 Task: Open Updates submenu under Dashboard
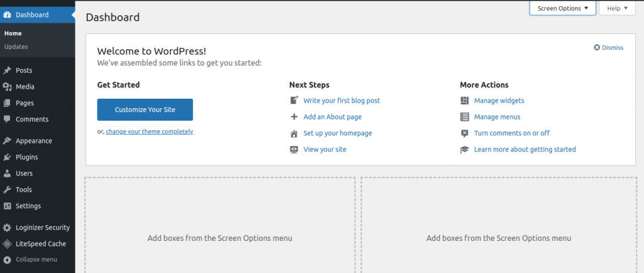(16, 47)
